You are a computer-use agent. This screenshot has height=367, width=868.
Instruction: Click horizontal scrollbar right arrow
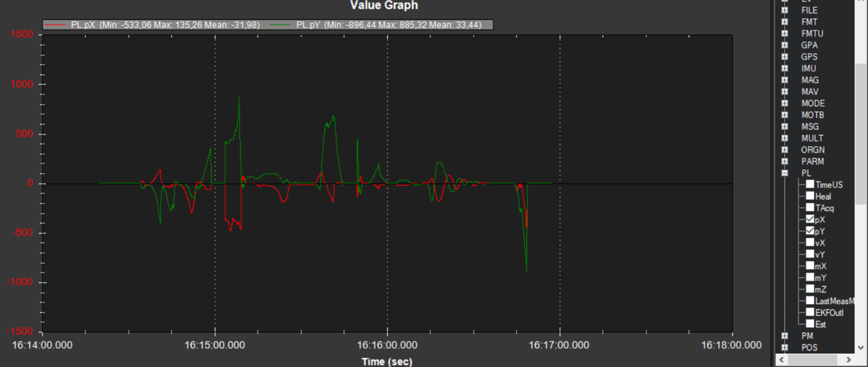(850, 359)
